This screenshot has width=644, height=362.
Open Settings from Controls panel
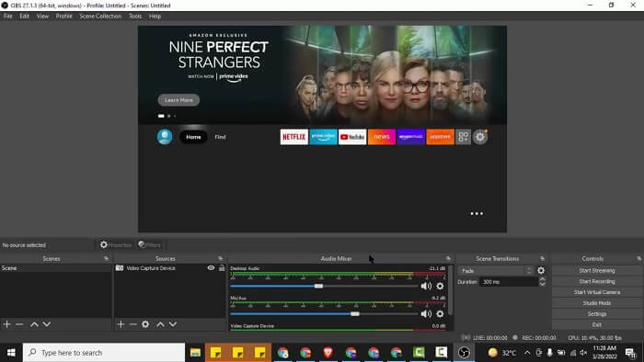(597, 313)
